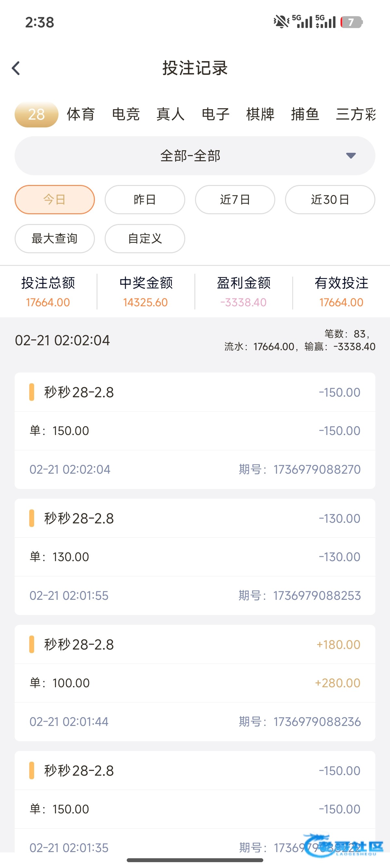Open bet record with 期号 1736979088253
This screenshot has height=868, width=390.
195,557
